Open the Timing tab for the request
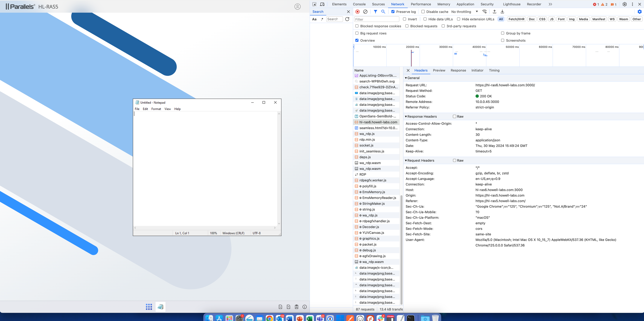The image size is (644, 321). point(494,70)
